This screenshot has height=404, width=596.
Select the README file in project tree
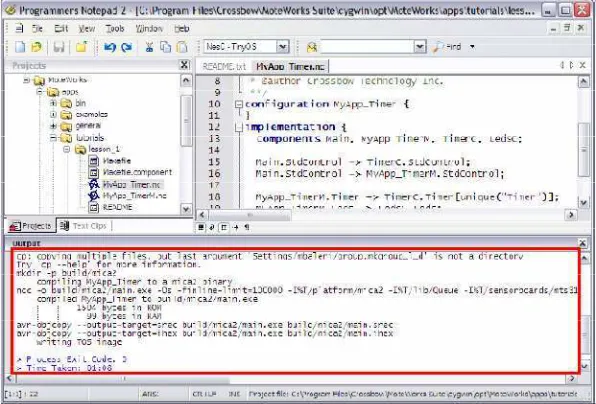coord(117,208)
